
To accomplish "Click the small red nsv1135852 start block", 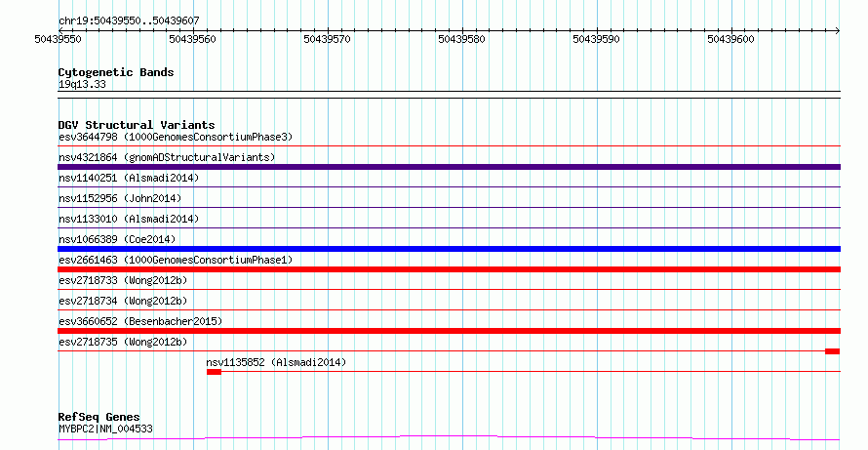I will coord(214,372).
